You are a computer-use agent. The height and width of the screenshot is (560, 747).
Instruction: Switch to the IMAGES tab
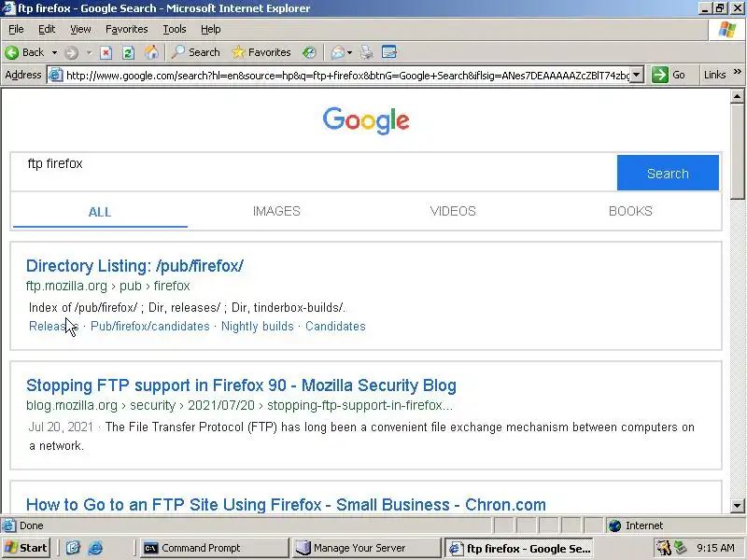276,212
